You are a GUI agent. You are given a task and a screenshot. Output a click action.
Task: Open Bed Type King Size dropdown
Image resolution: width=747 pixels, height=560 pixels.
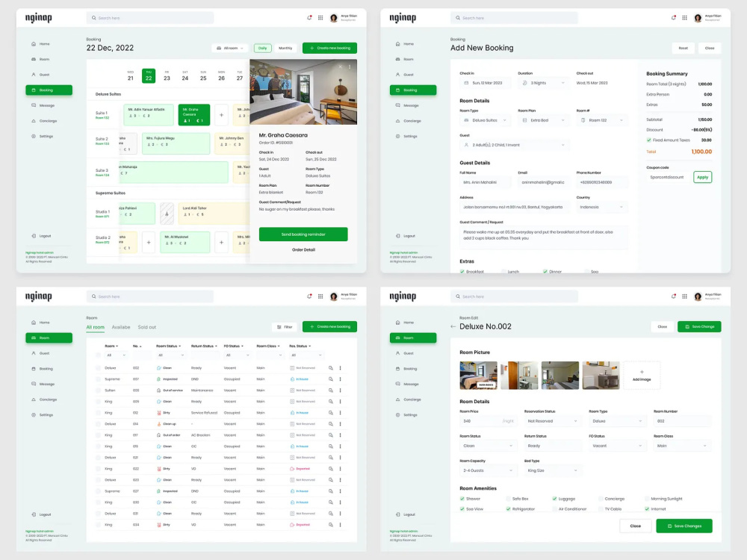pos(553,470)
